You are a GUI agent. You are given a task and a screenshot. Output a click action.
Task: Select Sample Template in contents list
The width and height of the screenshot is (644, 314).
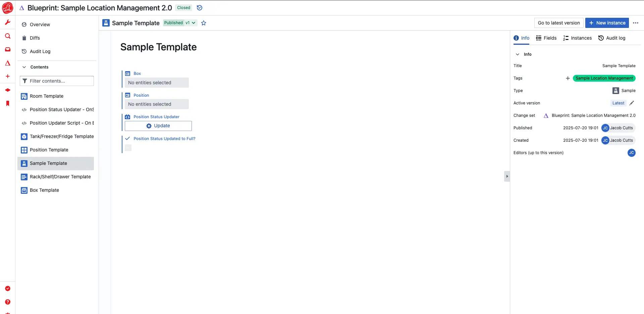pyautogui.click(x=56, y=163)
